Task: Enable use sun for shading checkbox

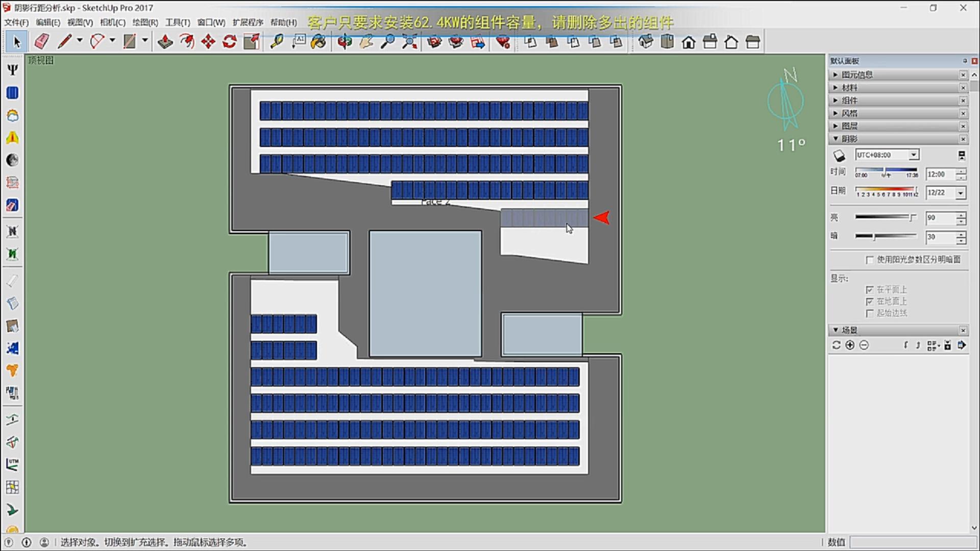Action: tap(869, 260)
